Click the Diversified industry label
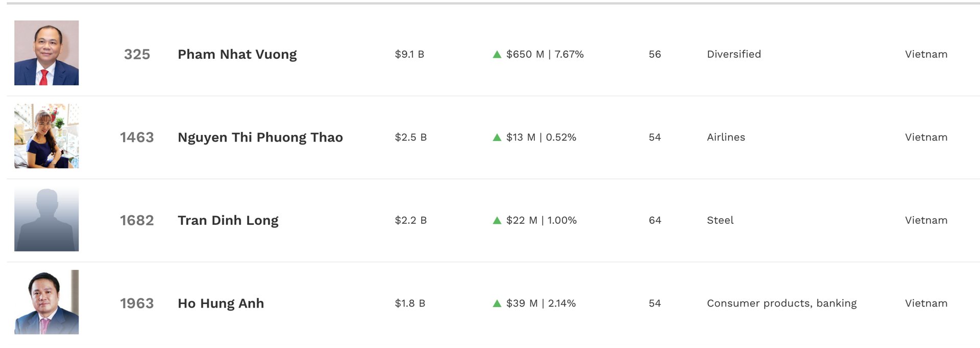980x348 pixels. (733, 54)
